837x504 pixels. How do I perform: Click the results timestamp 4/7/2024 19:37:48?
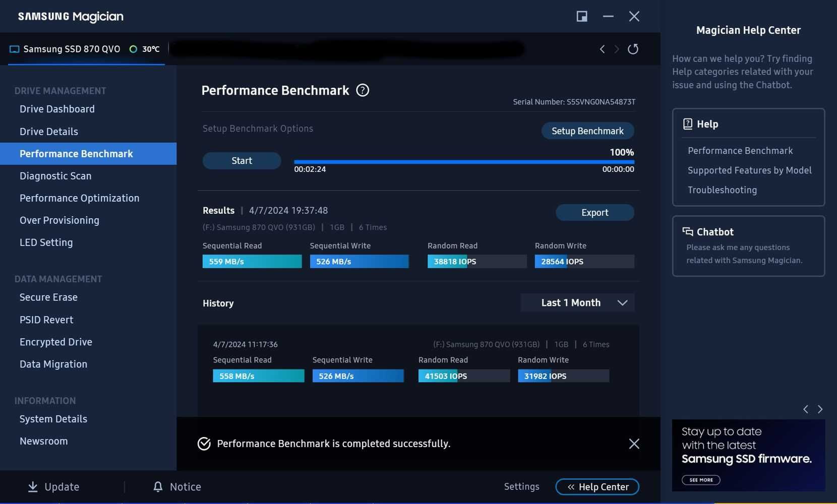[x=288, y=211]
